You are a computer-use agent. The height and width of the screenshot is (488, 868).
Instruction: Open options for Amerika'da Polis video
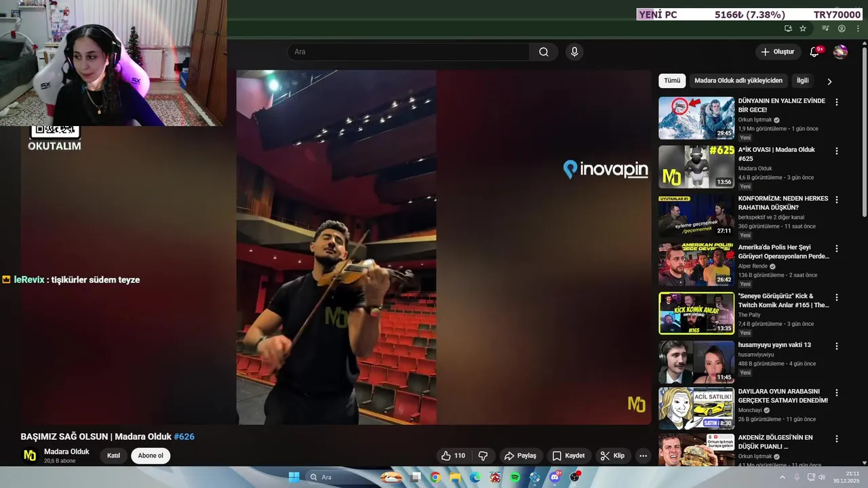(x=836, y=248)
